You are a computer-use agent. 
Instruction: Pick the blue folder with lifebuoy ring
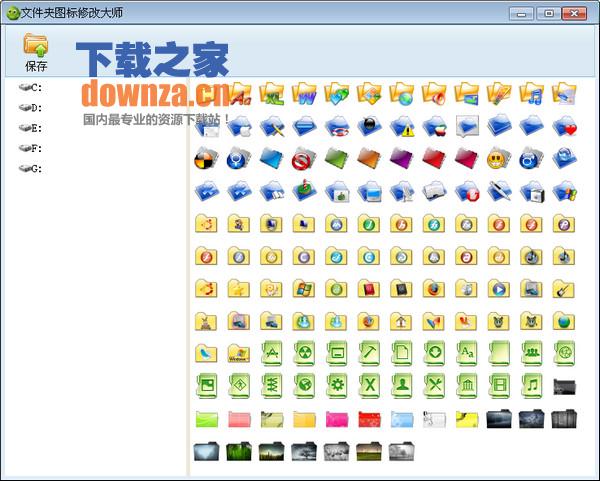(336, 126)
